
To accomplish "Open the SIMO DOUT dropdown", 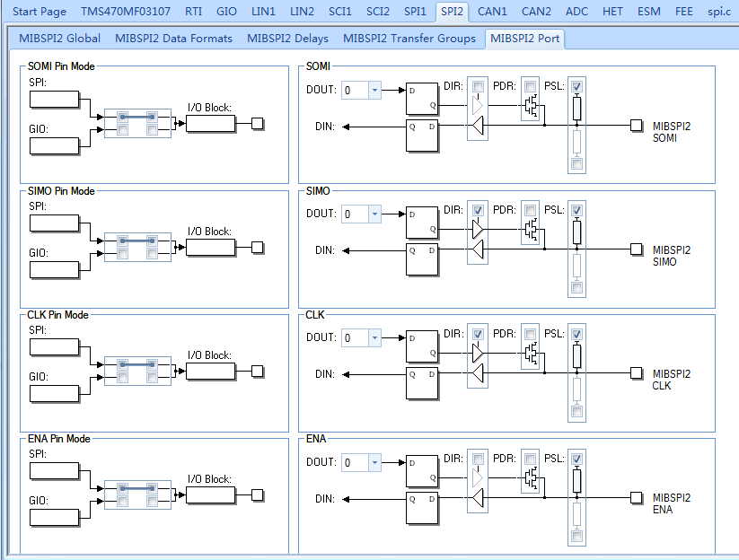I will (x=374, y=214).
